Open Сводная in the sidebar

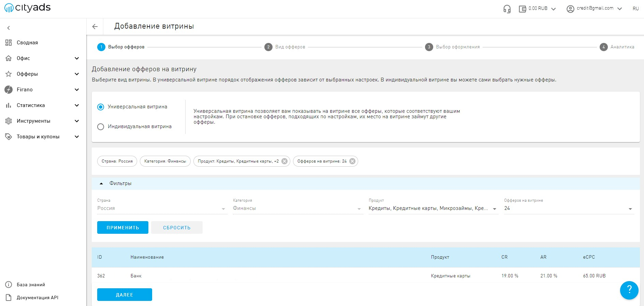(x=27, y=43)
